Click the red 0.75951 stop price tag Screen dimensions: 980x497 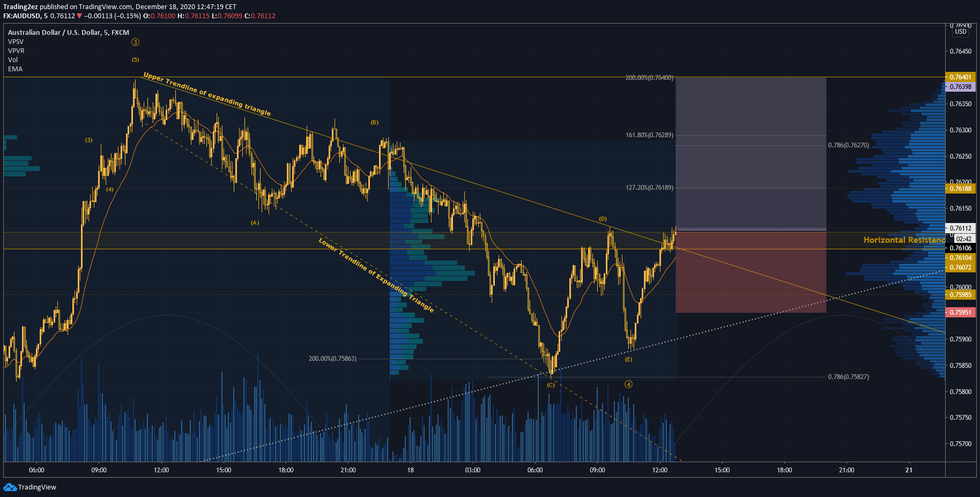click(960, 313)
